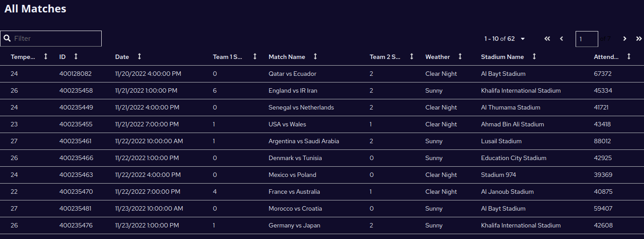Sort by Team 1 Score arrows
The height and width of the screenshot is (239, 644).
(255, 56)
